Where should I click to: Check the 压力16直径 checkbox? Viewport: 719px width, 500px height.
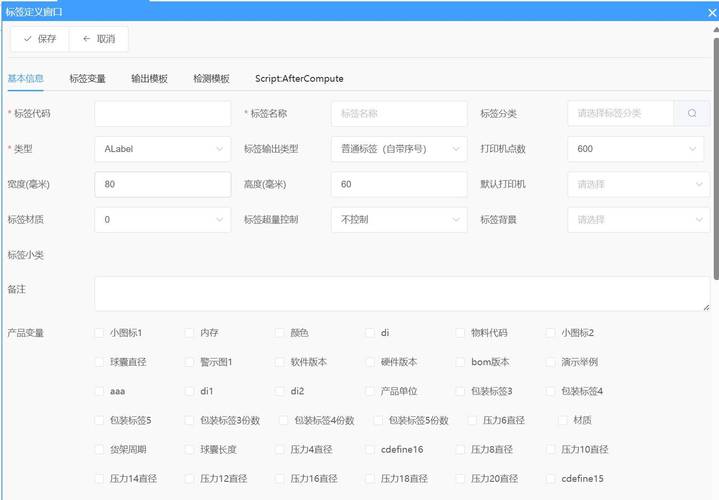tap(280, 479)
